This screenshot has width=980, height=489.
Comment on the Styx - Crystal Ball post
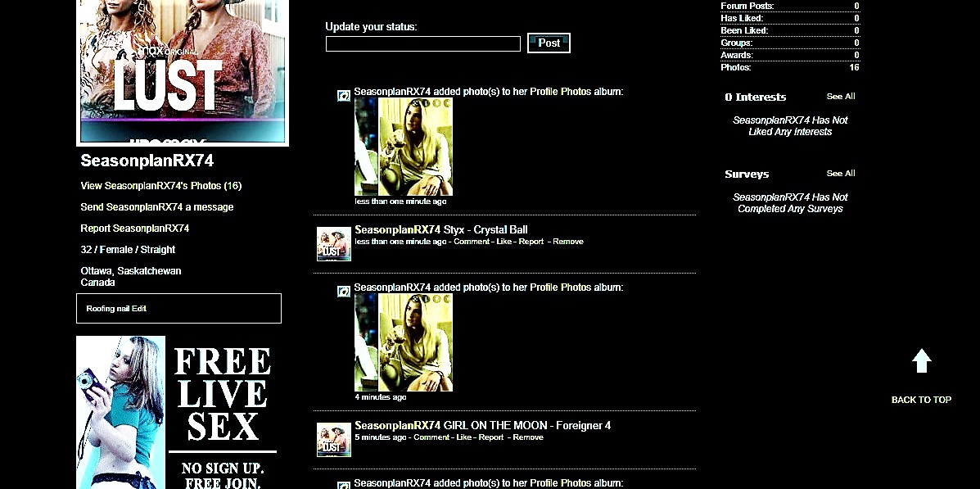471,242
